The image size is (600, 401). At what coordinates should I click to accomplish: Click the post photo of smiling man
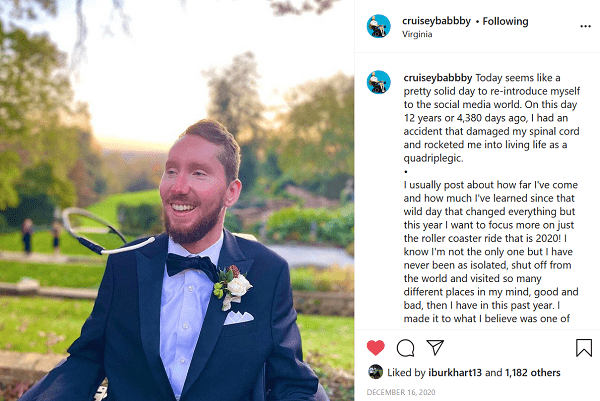(177, 200)
